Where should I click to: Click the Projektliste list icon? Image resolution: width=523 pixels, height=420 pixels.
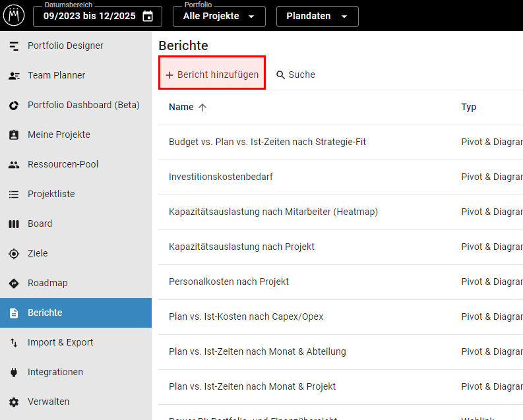14,195
